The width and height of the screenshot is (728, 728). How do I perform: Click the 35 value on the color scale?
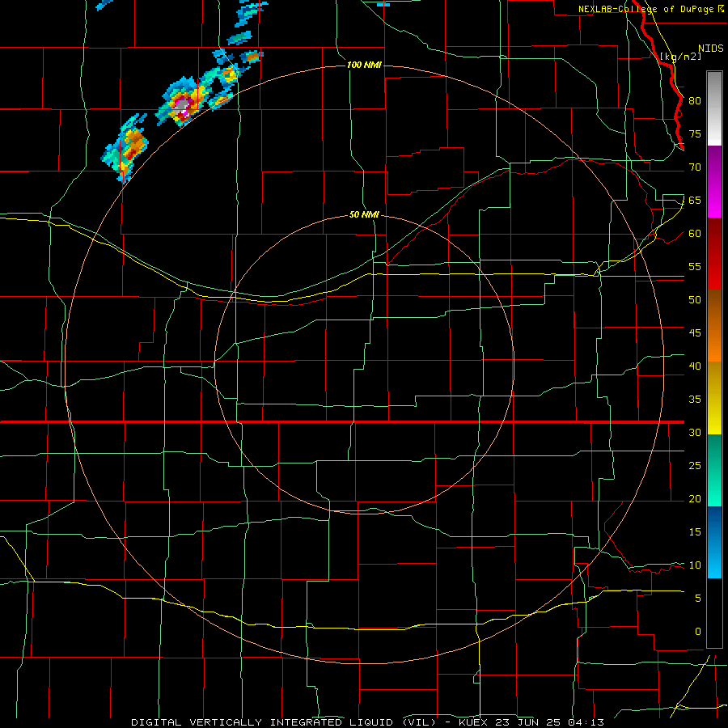[695, 400]
